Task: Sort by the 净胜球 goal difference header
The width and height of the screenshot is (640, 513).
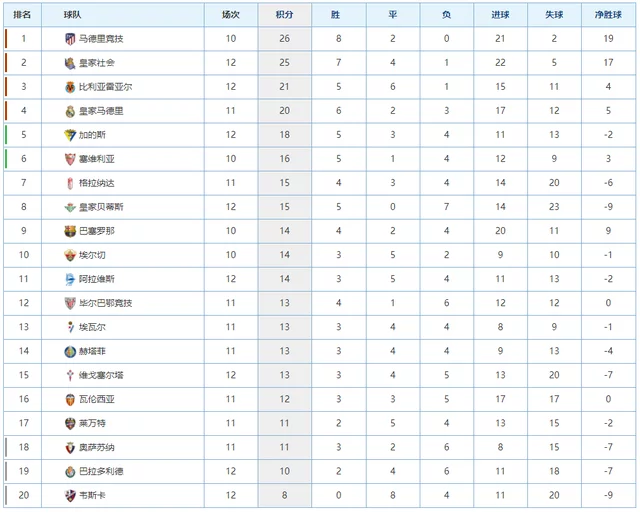Action: (x=608, y=15)
